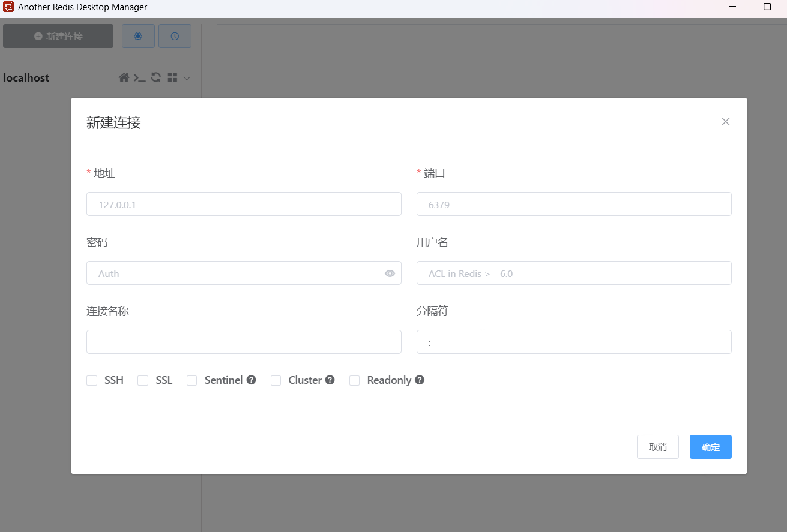Select the localhost connection entry
The width and height of the screenshot is (787, 532).
tap(26, 78)
